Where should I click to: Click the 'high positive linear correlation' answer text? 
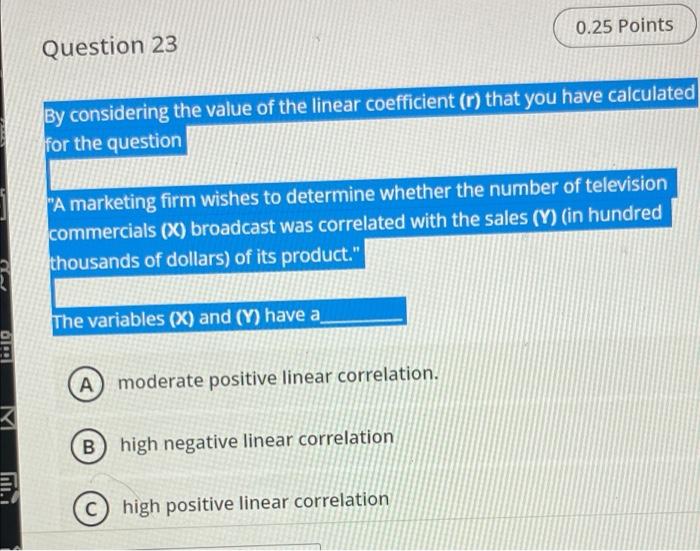(256, 503)
